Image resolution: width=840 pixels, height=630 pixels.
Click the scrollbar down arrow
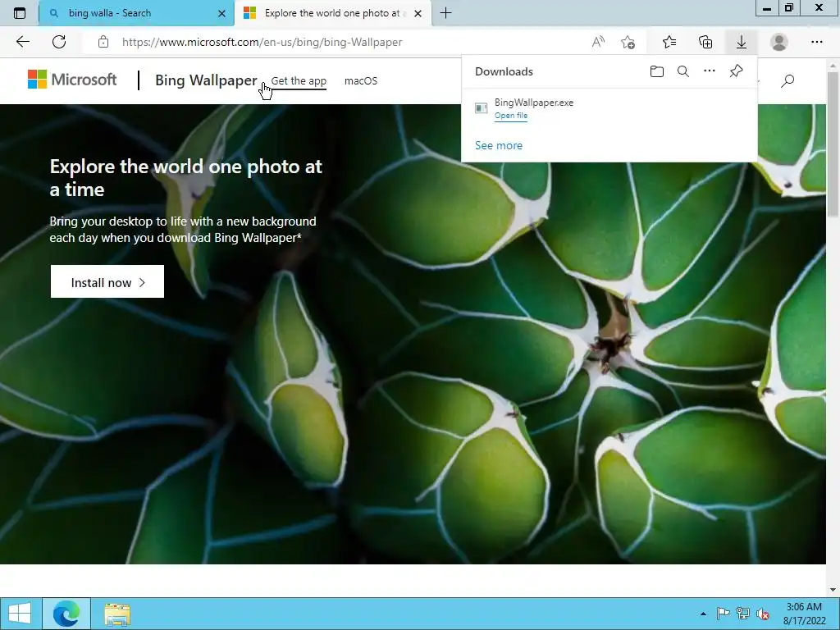[x=833, y=590]
